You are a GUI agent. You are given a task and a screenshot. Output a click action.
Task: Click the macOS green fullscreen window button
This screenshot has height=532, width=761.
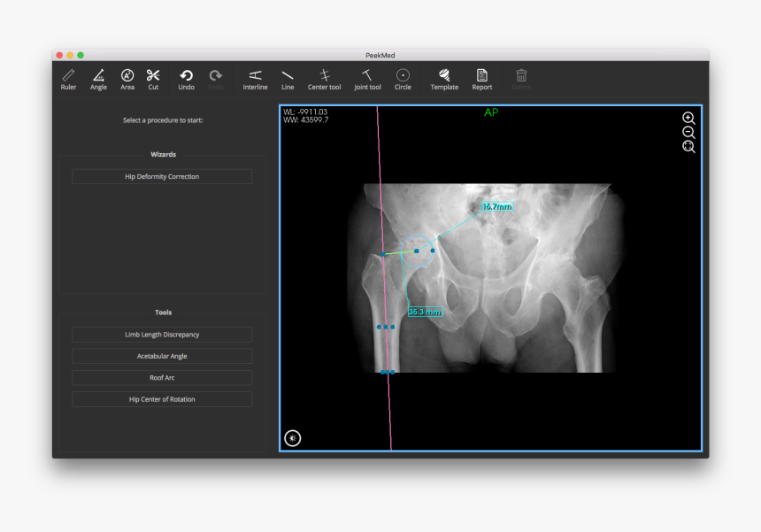81,56
